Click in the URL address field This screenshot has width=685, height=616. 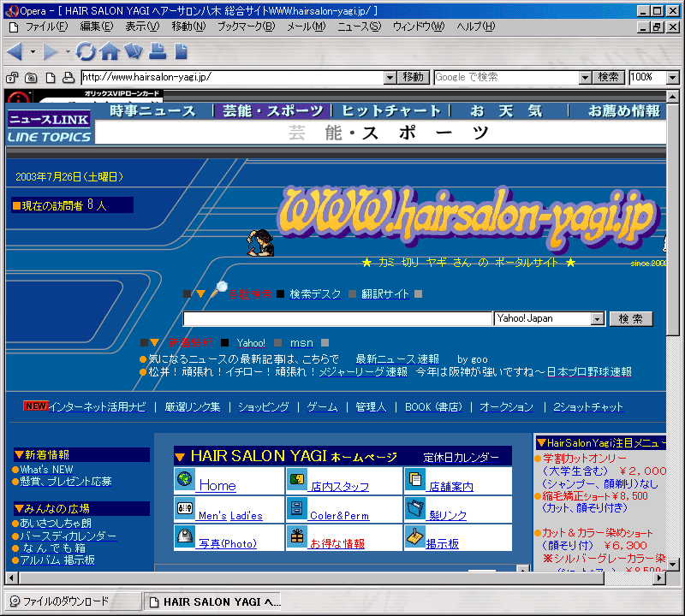(x=233, y=78)
